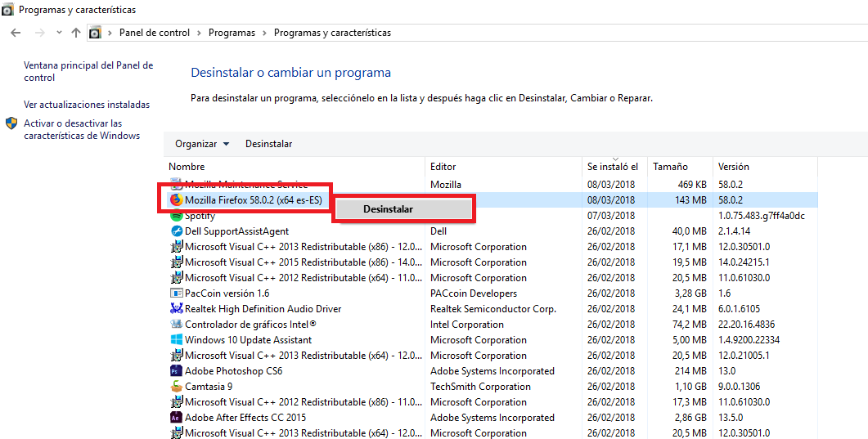Choose Desinstalar in the context menu
The width and height of the screenshot is (868, 439).
403,209
